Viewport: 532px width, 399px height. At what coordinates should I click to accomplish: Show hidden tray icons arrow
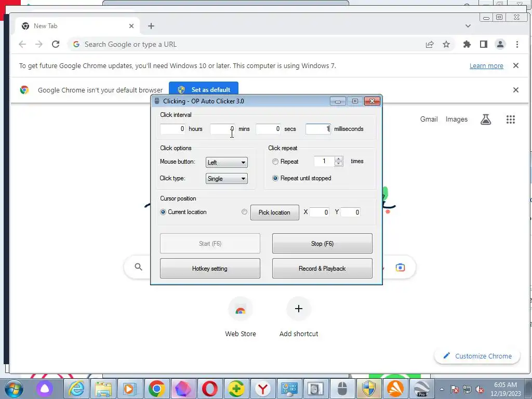442,390
